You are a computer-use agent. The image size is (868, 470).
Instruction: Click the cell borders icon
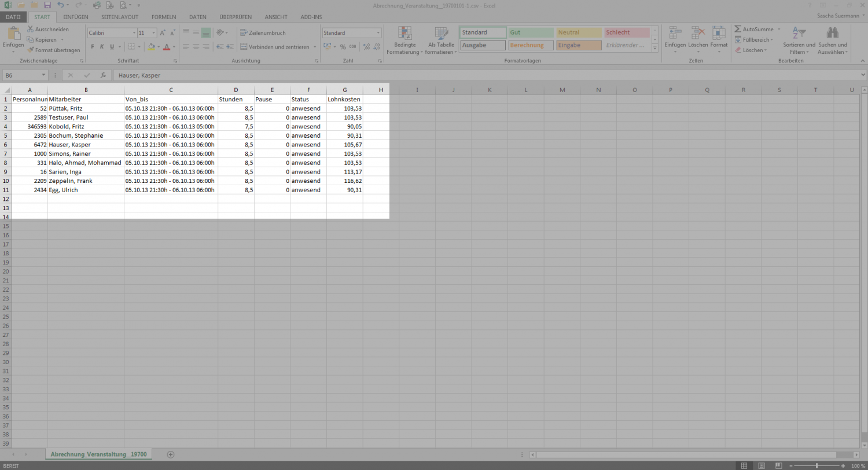[131, 47]
